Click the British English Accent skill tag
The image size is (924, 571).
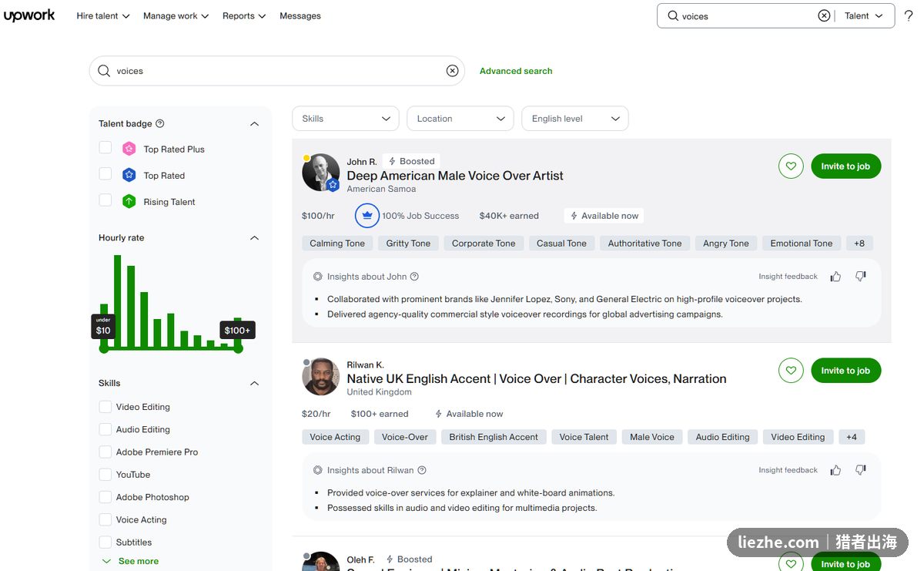click(494, 437)
